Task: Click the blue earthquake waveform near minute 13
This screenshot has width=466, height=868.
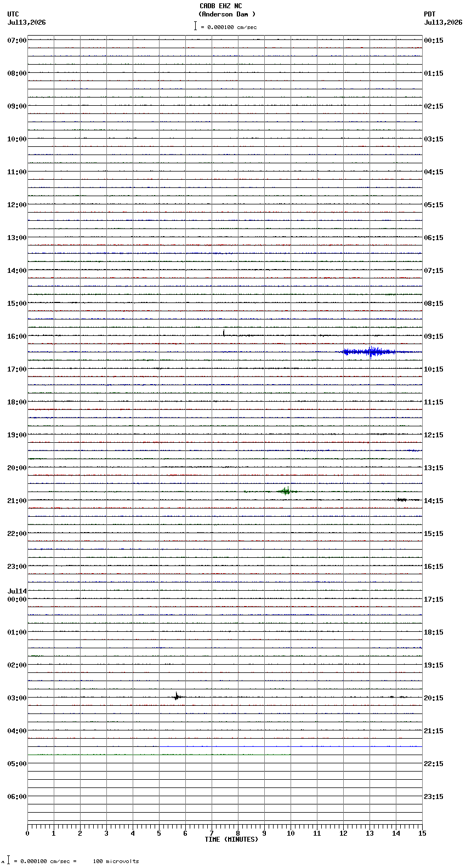Action: (x=370, y=352)
